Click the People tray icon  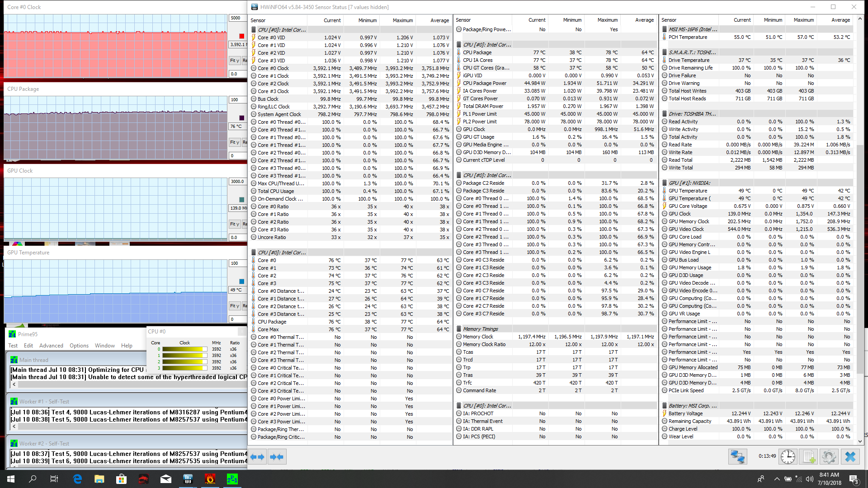coord(761,479)
